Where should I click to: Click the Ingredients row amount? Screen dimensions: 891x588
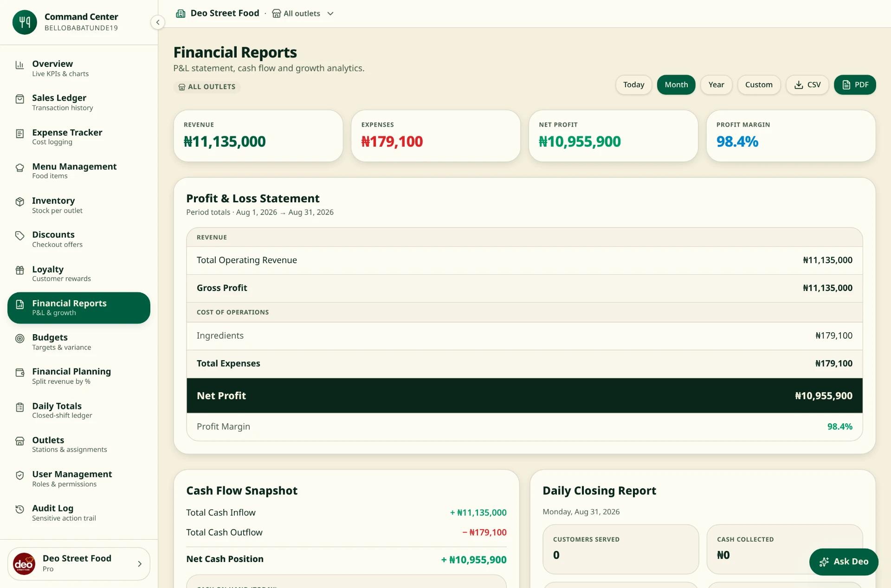tap(834, 336)
